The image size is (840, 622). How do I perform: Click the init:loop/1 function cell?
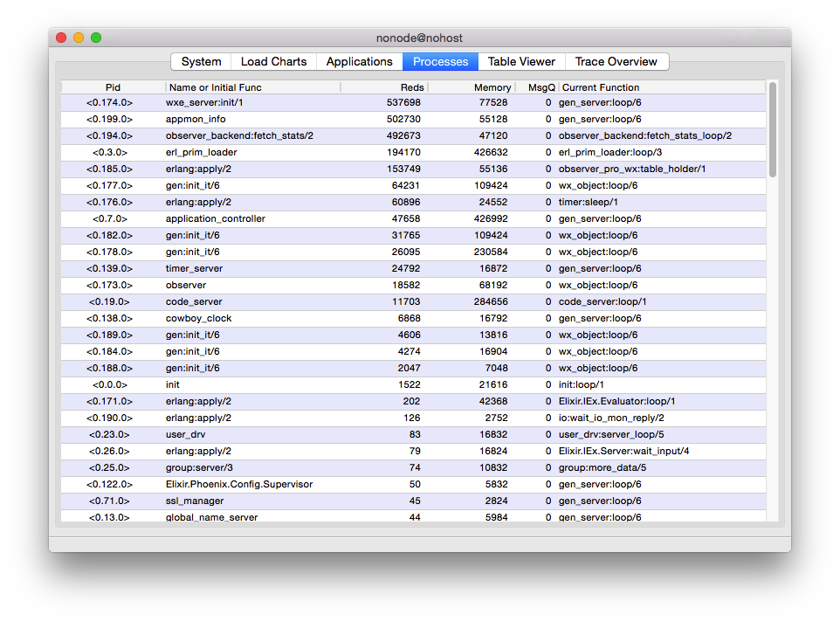581,384
